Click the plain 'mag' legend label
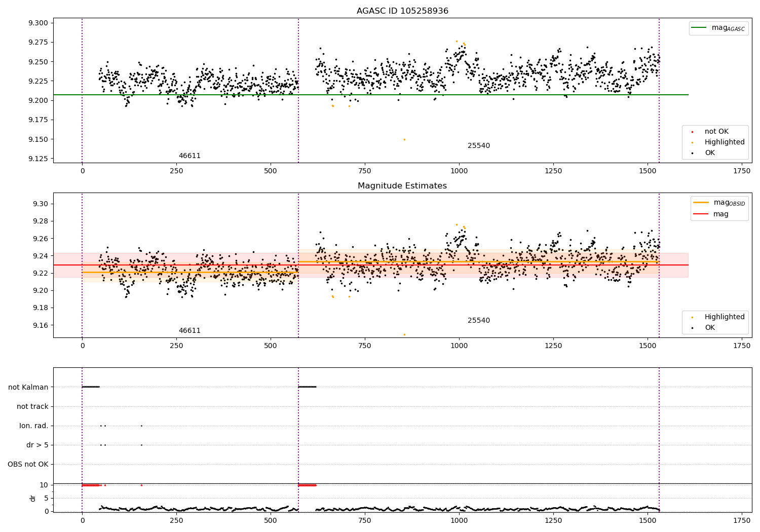This screenshot has height=532, width=760. (721, 214)
